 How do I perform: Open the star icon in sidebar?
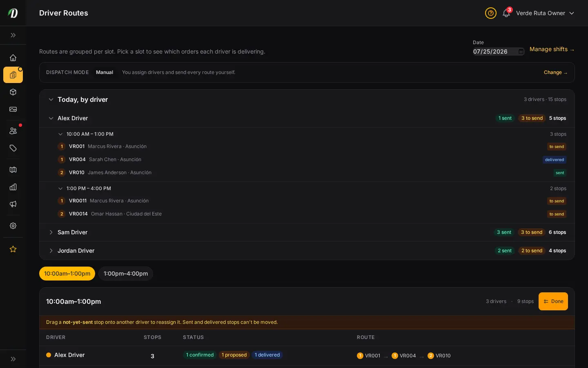click(x=13, y=249)
